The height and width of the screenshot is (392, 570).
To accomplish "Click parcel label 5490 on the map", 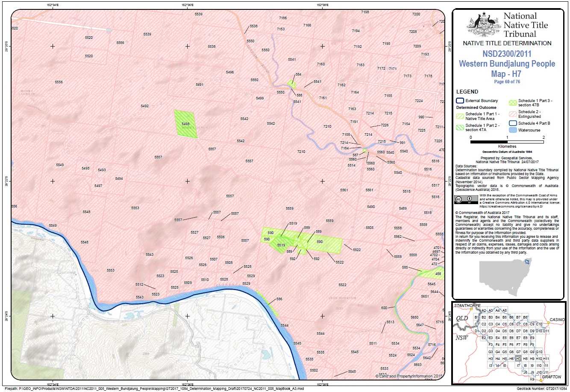I will pos(371,207).
